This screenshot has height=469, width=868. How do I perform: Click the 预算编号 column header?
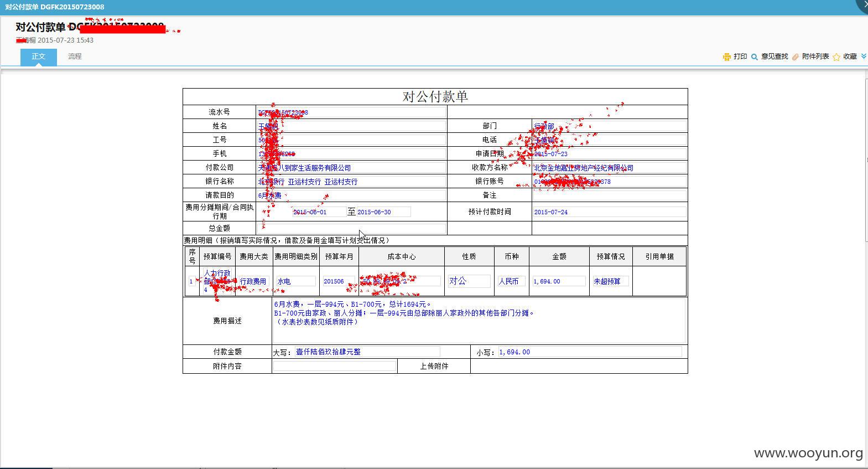click(217, 256)
